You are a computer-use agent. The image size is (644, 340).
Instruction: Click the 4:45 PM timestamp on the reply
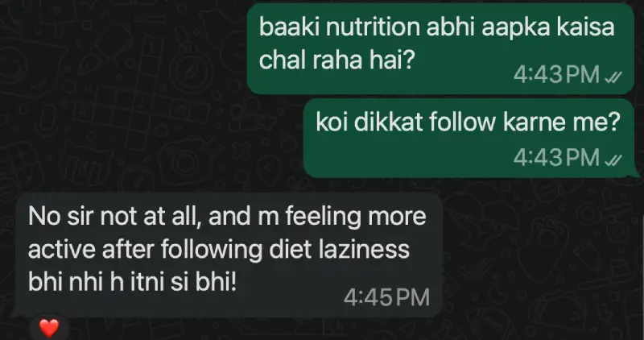tap(386, 297)
